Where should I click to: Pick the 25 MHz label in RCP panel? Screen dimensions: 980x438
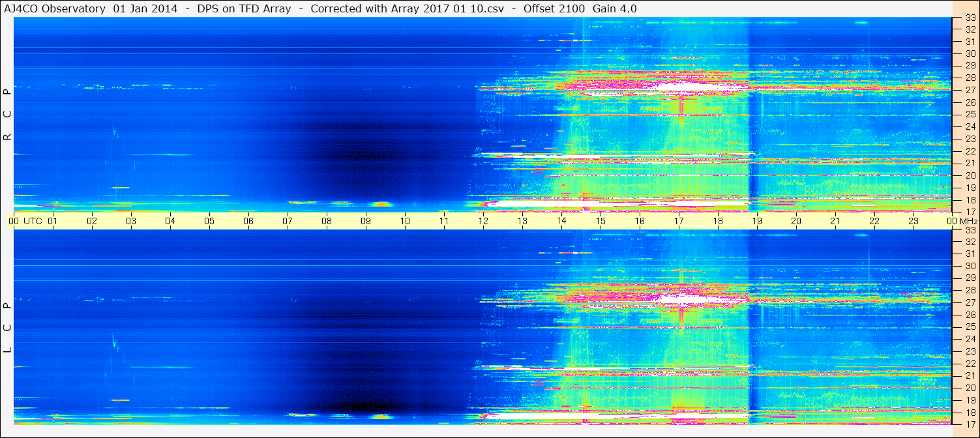click(x=970, y=115)
